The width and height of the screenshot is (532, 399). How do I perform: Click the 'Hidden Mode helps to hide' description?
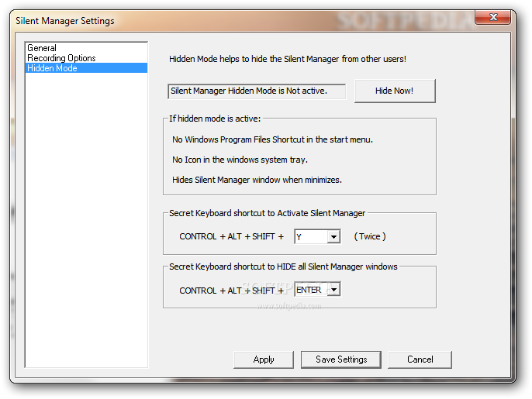[x=288, y=59]
